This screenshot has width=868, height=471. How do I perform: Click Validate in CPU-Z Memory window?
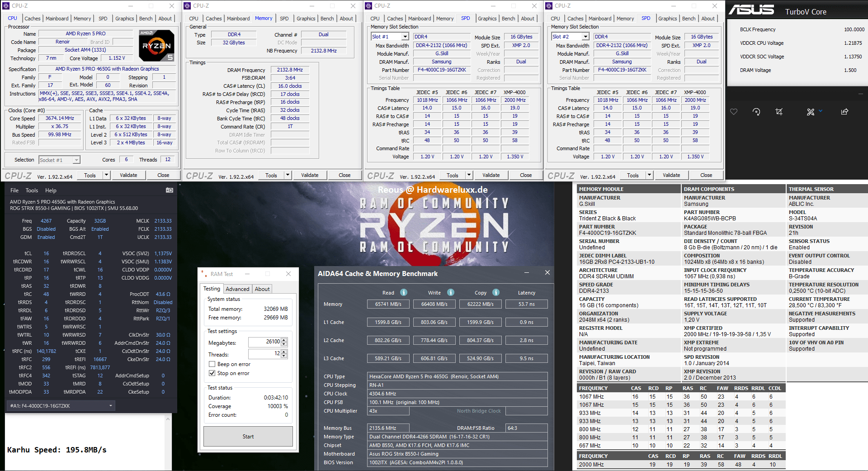coord(310,175)
